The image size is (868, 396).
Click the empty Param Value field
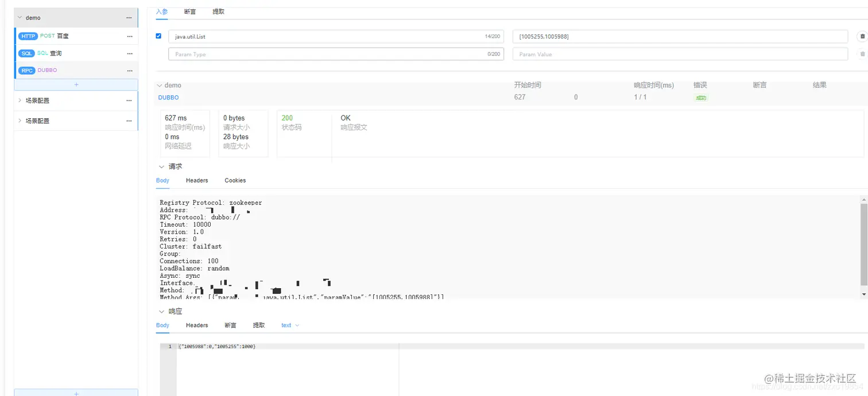(x=680, y=54)
